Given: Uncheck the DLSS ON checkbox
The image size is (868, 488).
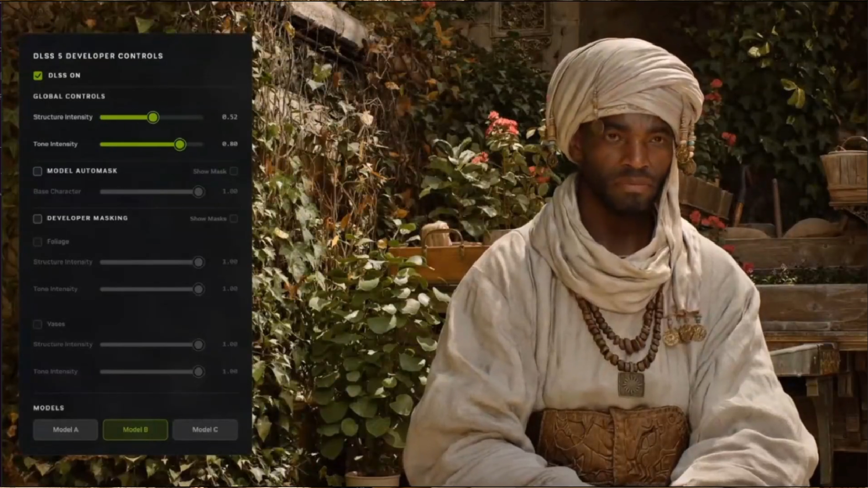Looking at the screenshot, I should click(x=38, y=75).
